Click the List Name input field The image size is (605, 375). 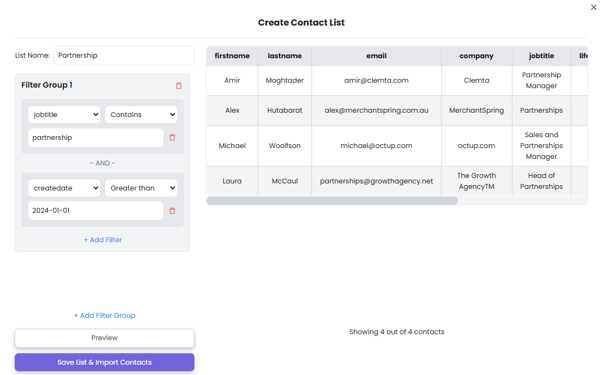pyautogui.click(x=124, y=55)
